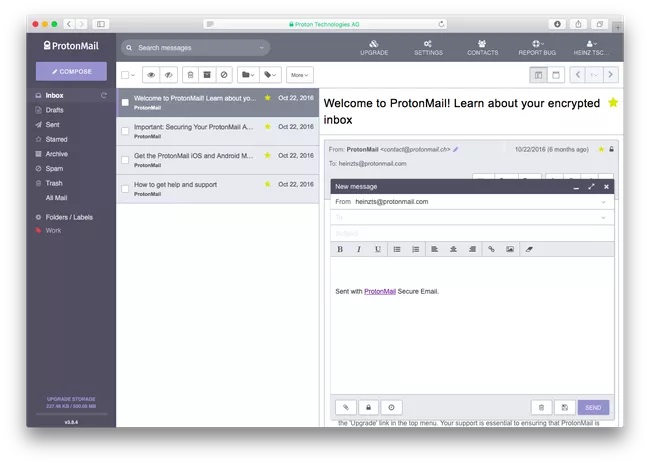
Task: Check the How to get help checkbox
Action: pyautogui.click(x=125, y=189)
